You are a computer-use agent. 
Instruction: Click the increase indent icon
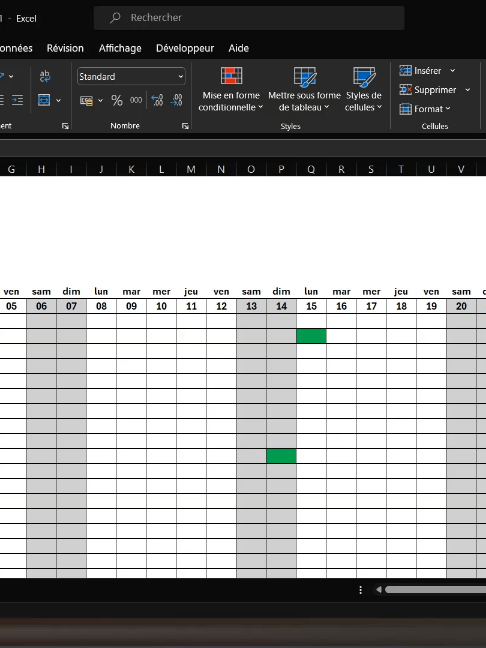(17, 100)
